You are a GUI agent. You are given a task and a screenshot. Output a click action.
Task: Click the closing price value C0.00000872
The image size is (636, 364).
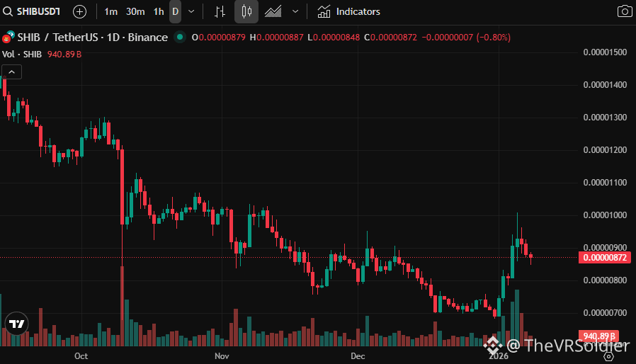pyautogui.click(x=391, y=38)
